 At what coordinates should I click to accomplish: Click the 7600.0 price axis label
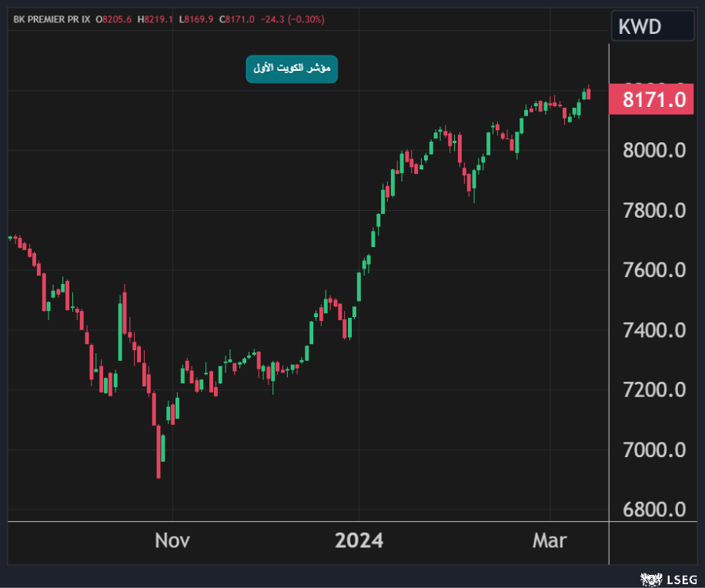click(x=653, y=270)
